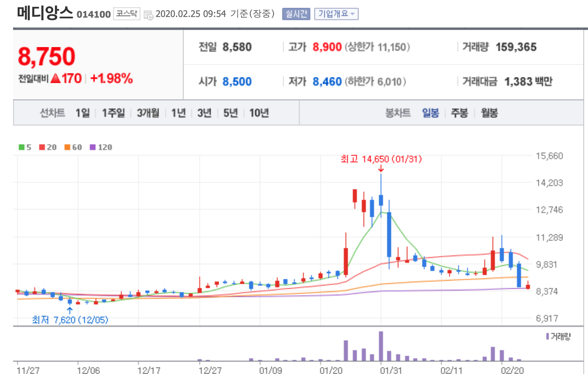
Task: Click the stock name 메디앙스
Action: tap(45, 13)
